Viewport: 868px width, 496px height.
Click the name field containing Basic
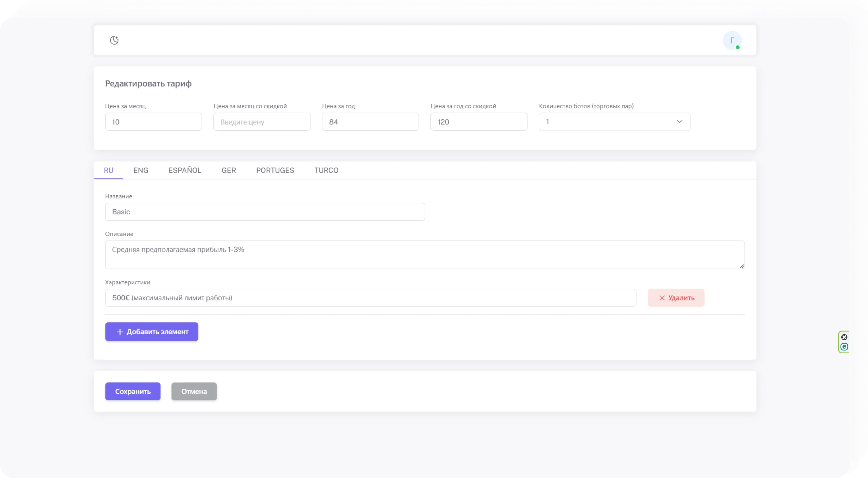click(265, 212)
